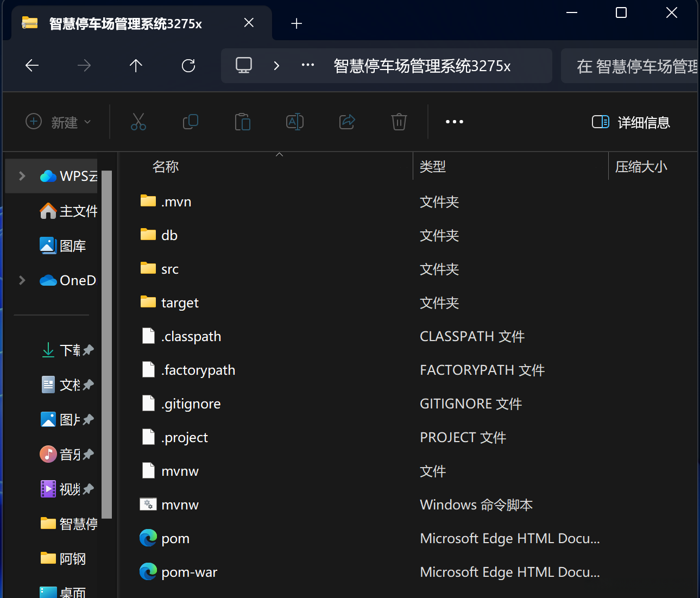Open 图库 Gallery in navigation pane
The image size is (700, 598).
[63, 246]
